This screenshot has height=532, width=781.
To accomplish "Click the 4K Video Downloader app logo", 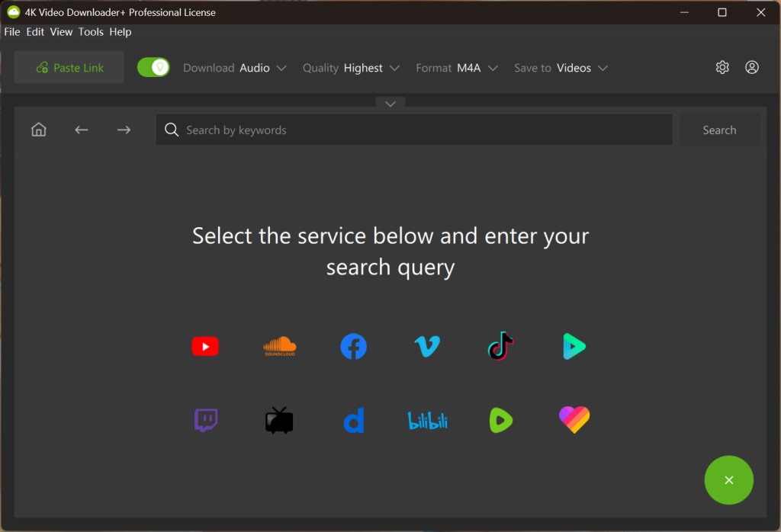I will click(x=14, y=12).
